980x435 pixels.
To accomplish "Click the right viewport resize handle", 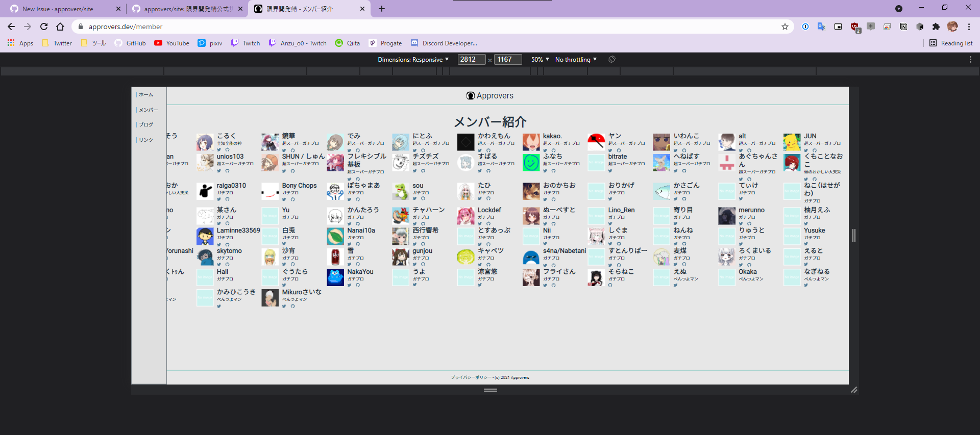I will coord(853,236).
